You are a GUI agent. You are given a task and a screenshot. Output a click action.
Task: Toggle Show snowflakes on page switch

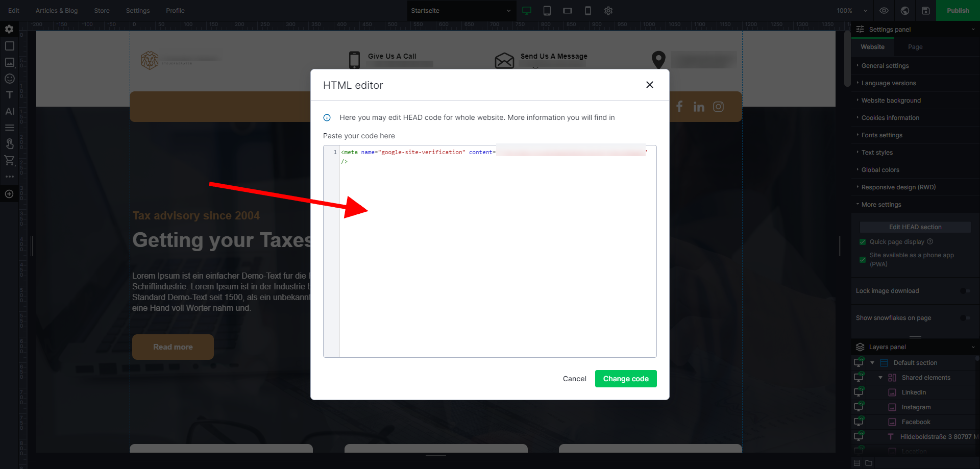point(965,318)
